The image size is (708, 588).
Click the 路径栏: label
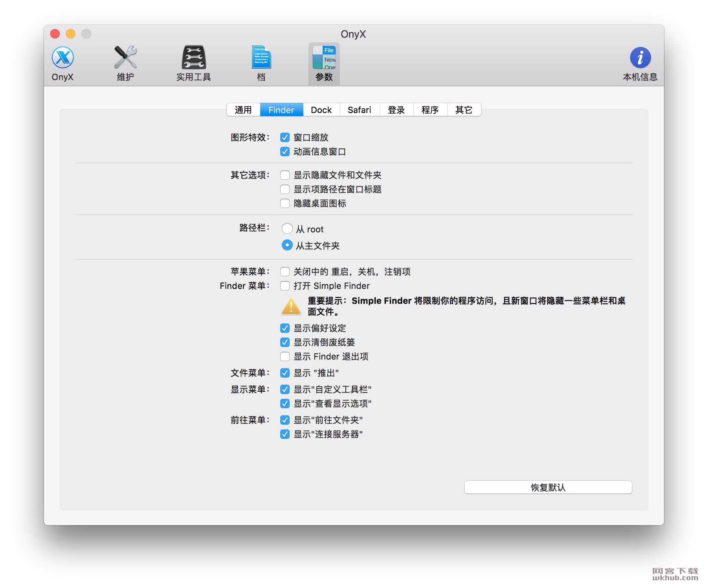coord(254,228)
